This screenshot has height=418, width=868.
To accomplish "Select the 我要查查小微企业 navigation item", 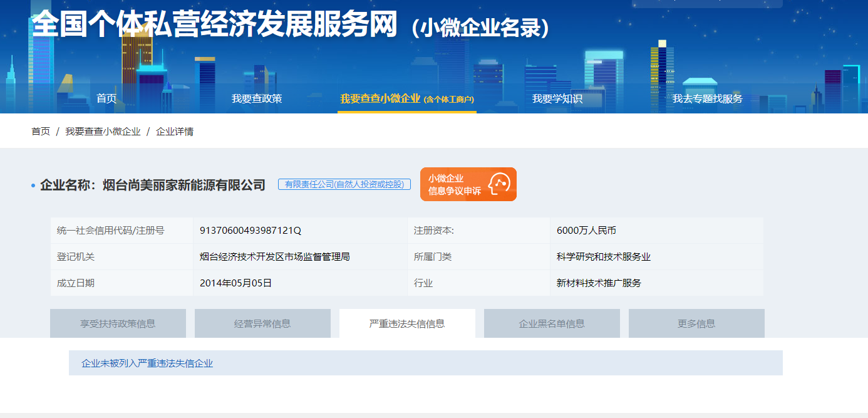I will point(407,98).
